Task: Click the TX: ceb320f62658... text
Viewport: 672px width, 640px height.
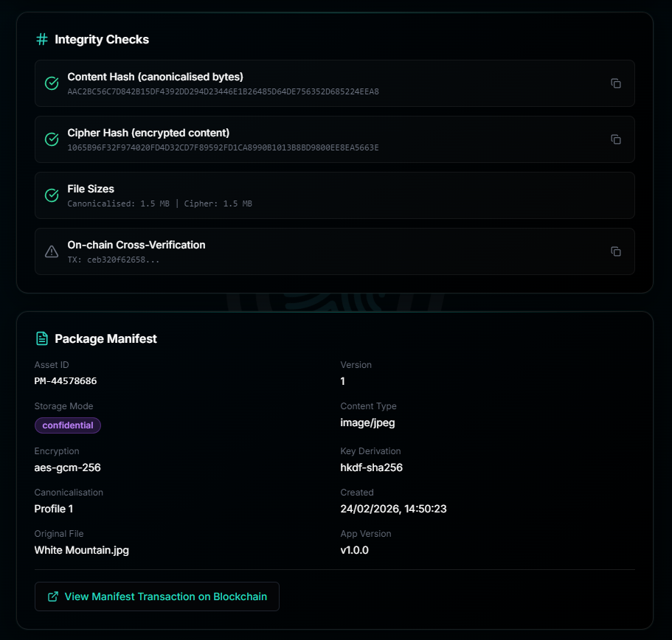Action: [x=113, y=260]
